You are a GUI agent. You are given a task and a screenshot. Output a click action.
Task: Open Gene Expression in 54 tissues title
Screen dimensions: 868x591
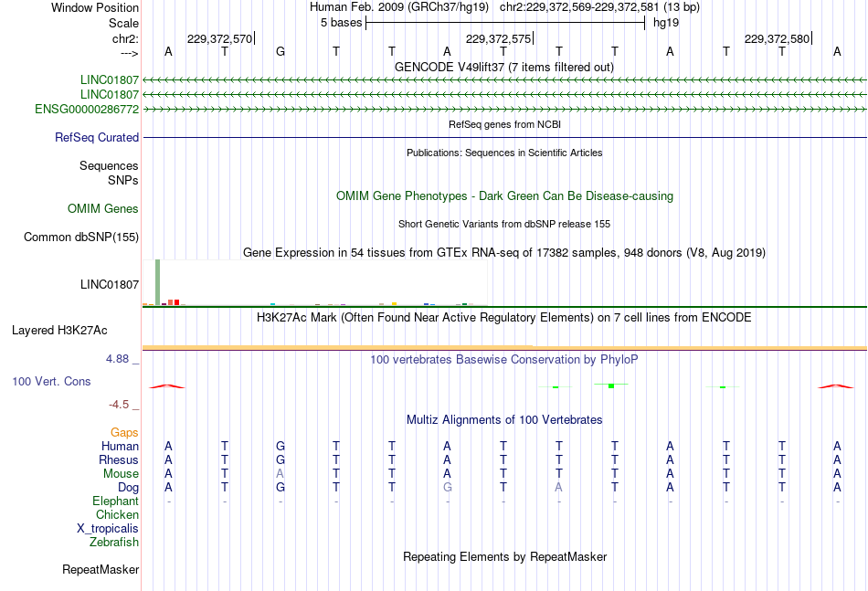coord(504,252)
